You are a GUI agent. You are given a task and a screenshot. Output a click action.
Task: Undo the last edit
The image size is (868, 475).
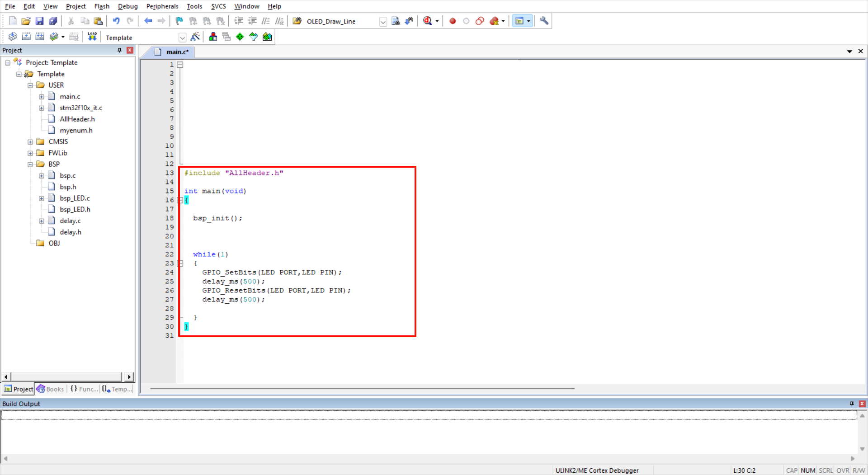click(116, 21)
